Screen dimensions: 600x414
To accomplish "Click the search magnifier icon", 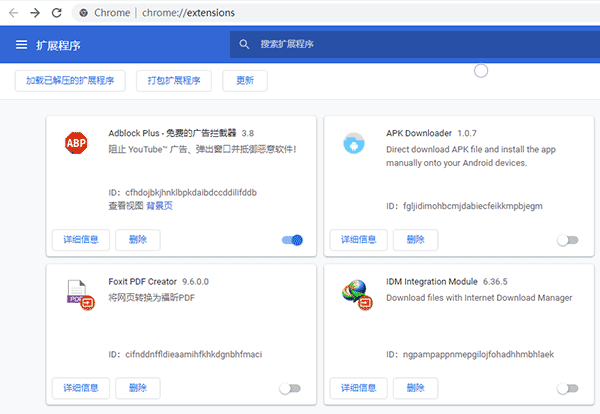I will point(244,44).
